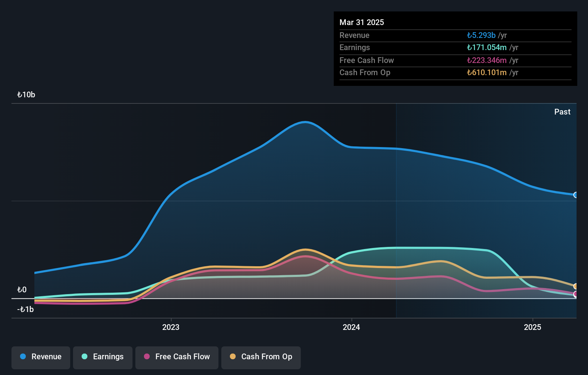Click the teal Earnings legend dot
This screenshot has height=375, width=588.
(85, 356)
